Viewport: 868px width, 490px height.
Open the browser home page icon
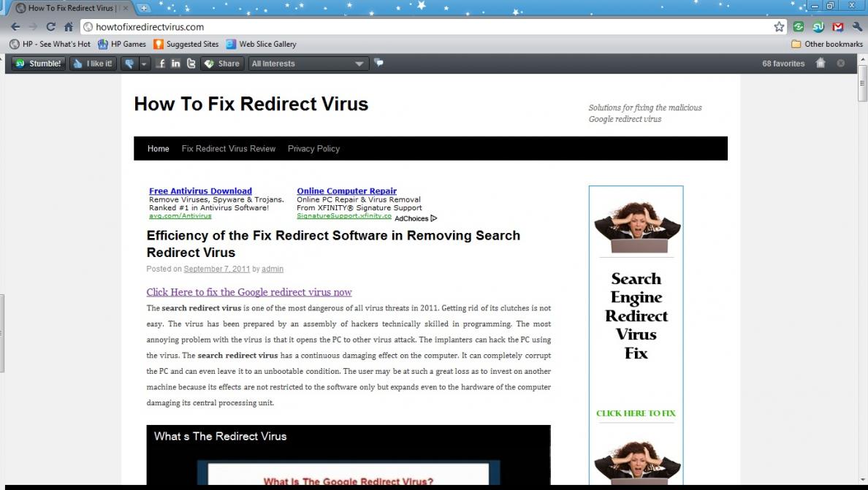(x=69, y=26)
